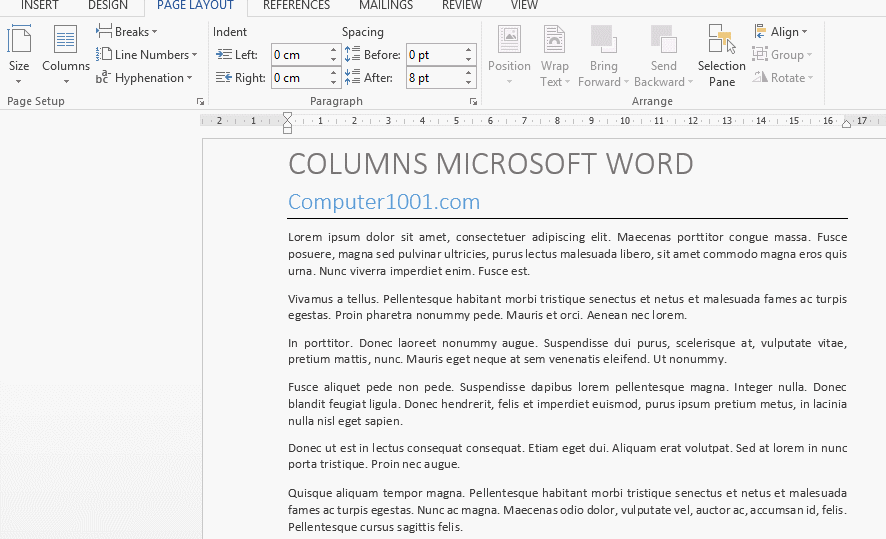This screenshot has height=539, width=886.
Task: Click the Hyphenation icon
Action: click(x=103, y=77)
